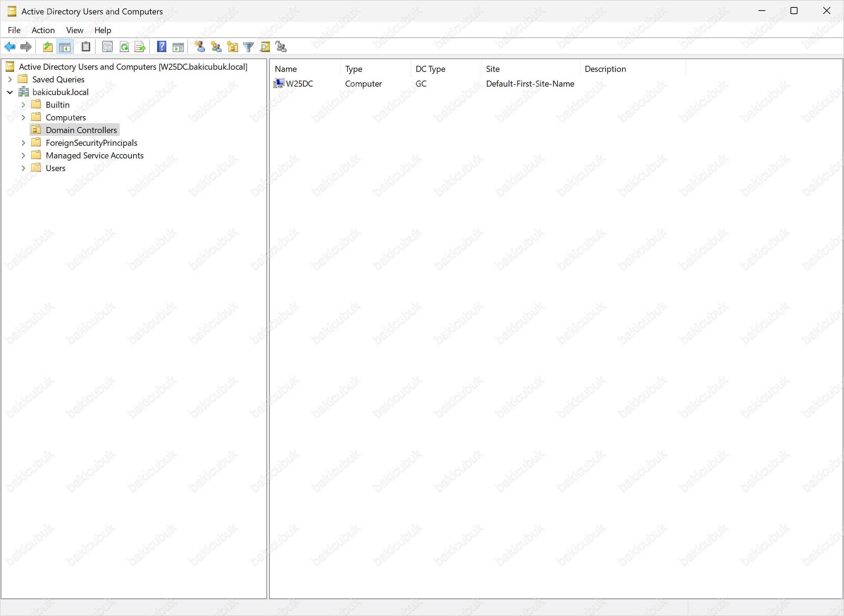Expand the Users container
Screen dimensions: 844x616
pyautogui.click(x=23, y=168)
